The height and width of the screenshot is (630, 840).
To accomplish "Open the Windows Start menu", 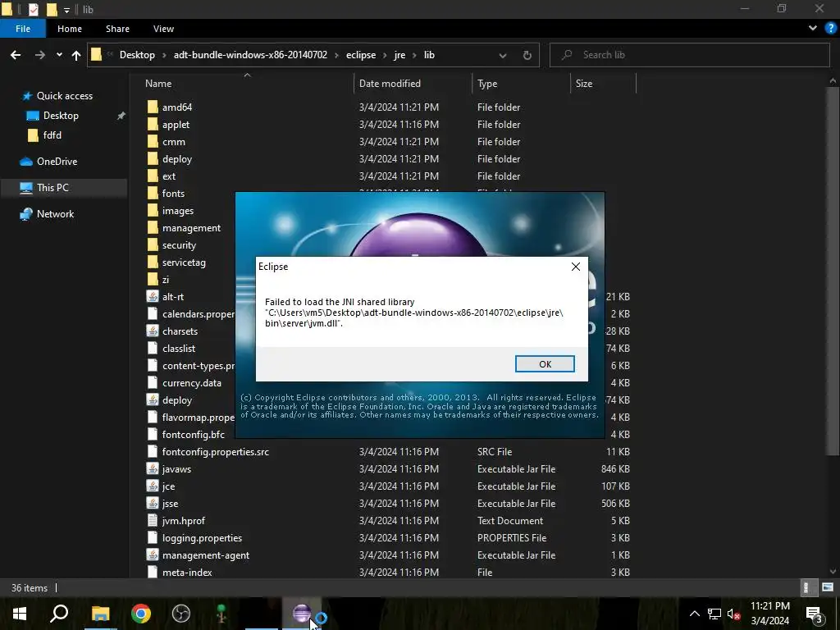I will pos(20,614).
